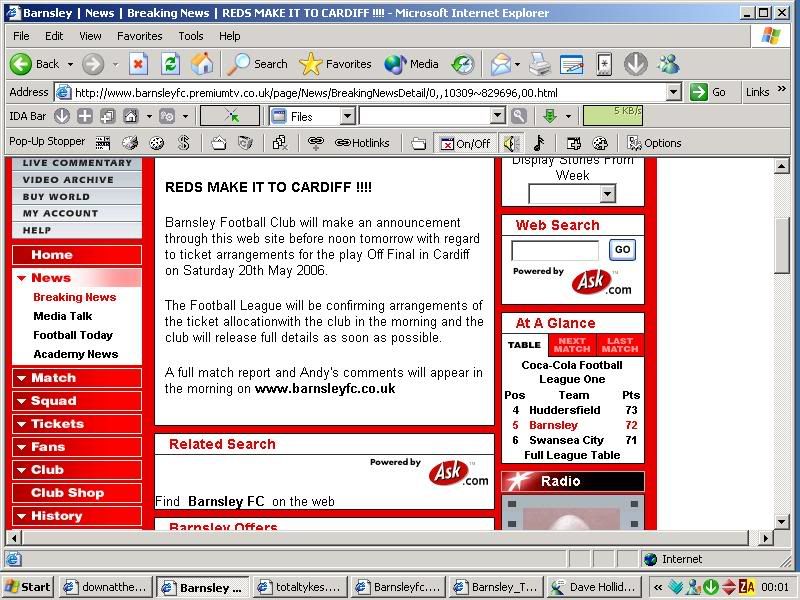Open the Full League Table link
Image resolution: width=800 pixels, height=600 pixels.
(x=572, y=455)
